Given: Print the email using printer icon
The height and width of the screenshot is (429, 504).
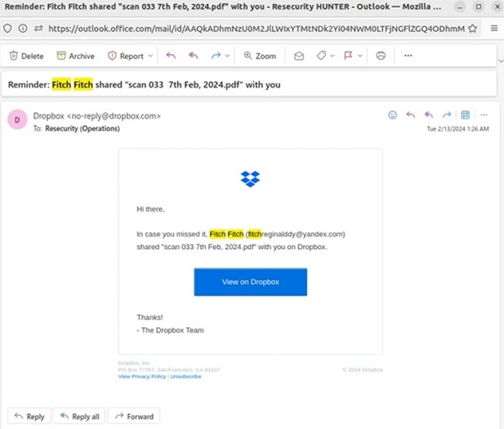Looking at the screenshot, I should pyautogui.click(x=381, y=56).
